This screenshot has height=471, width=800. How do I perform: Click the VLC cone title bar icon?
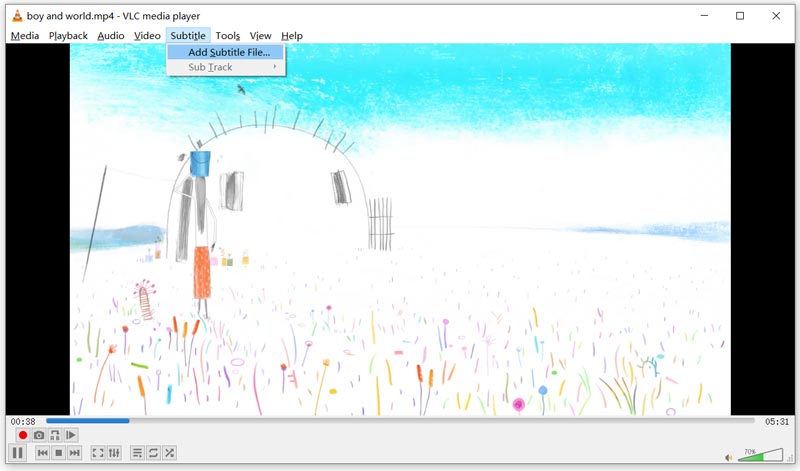[x=17, y=16]
